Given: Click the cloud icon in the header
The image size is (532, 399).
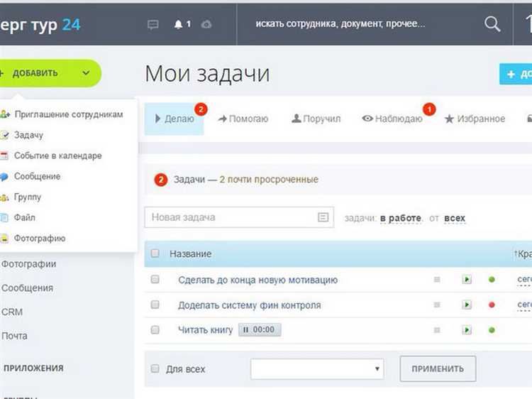Looking at the screenshot, I should point(206,24).
